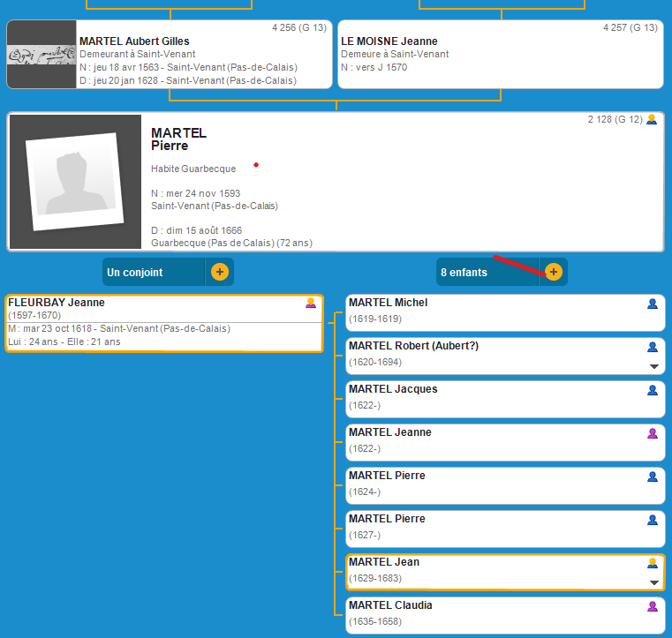Click plus icon next to Un conjoint
The image size is (672, 638).
[220, 272]
